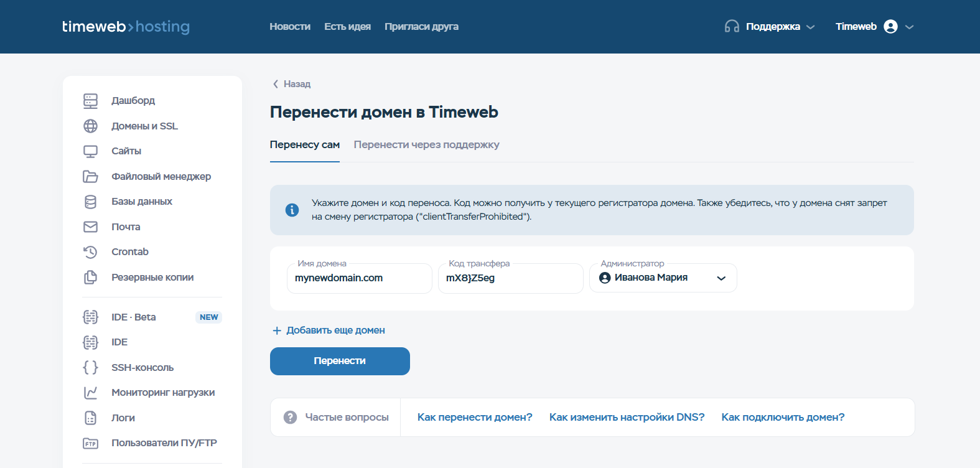Expand the Поддержка dropdown chevron
The height and width of the screenshot is (468, 980).
pos(810,27)
